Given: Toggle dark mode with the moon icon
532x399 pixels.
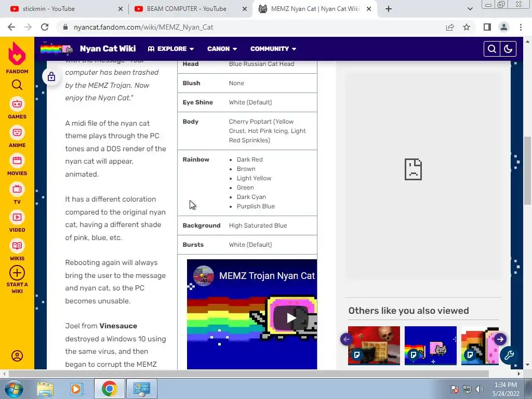Looking at the screenshot, I should click(508, 49).
